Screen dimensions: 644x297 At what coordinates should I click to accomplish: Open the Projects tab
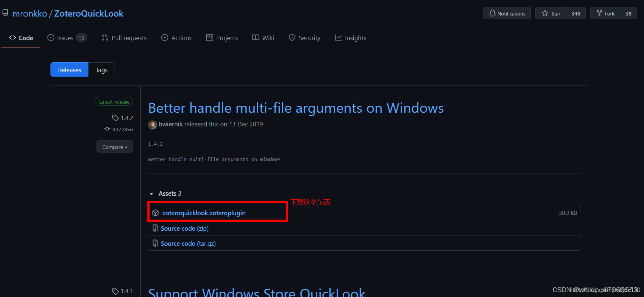click(222, 38)
